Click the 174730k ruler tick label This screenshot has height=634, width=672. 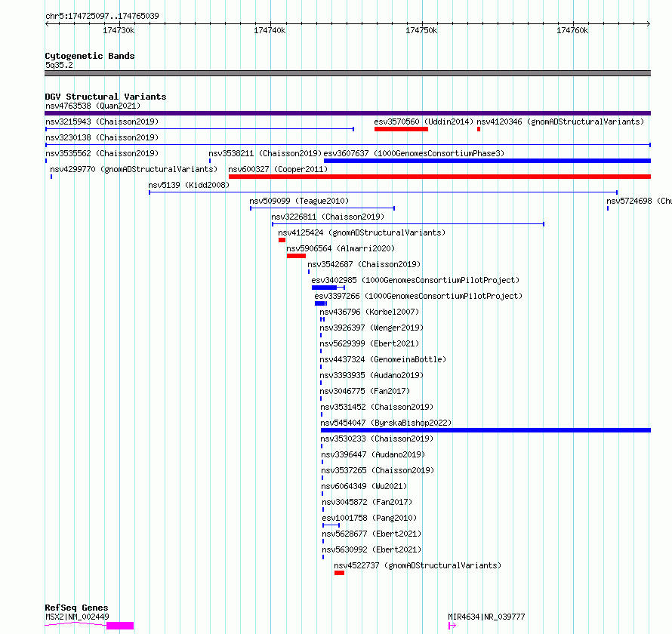point(119,30)
